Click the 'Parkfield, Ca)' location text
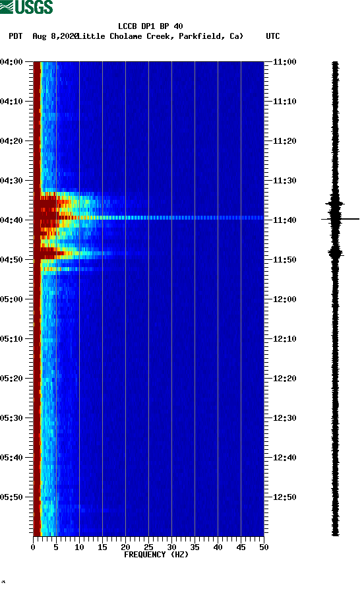This screenshot has width=364, height=589. pos(211,36)
